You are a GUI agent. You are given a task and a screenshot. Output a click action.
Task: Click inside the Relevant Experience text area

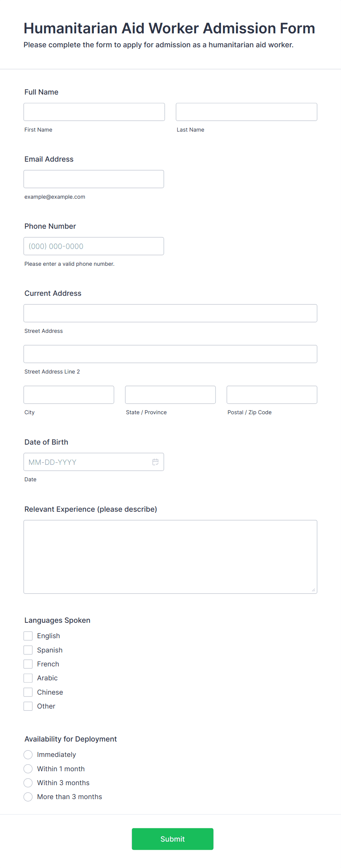coord(170,556)
